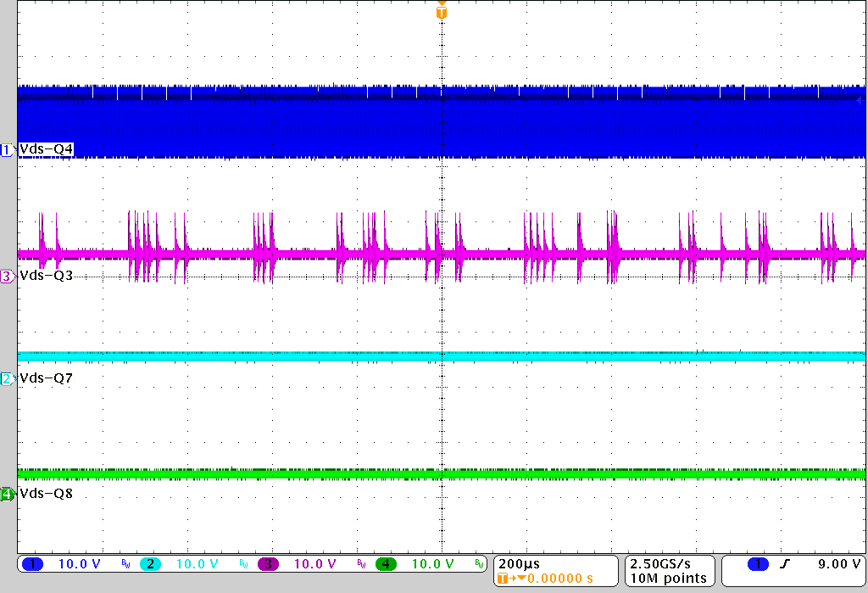Image resolution: width=868 pixels, height=593 pixels.
Task: Click channel 3 ground reference marker on left edge
Action: 6,276
